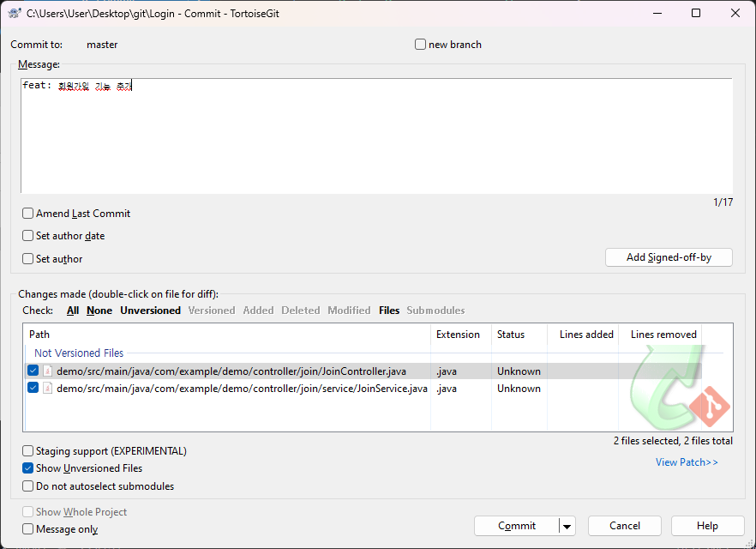Click Lines removed column header
This screenshot has height=549, width=756.
(660, 335)
